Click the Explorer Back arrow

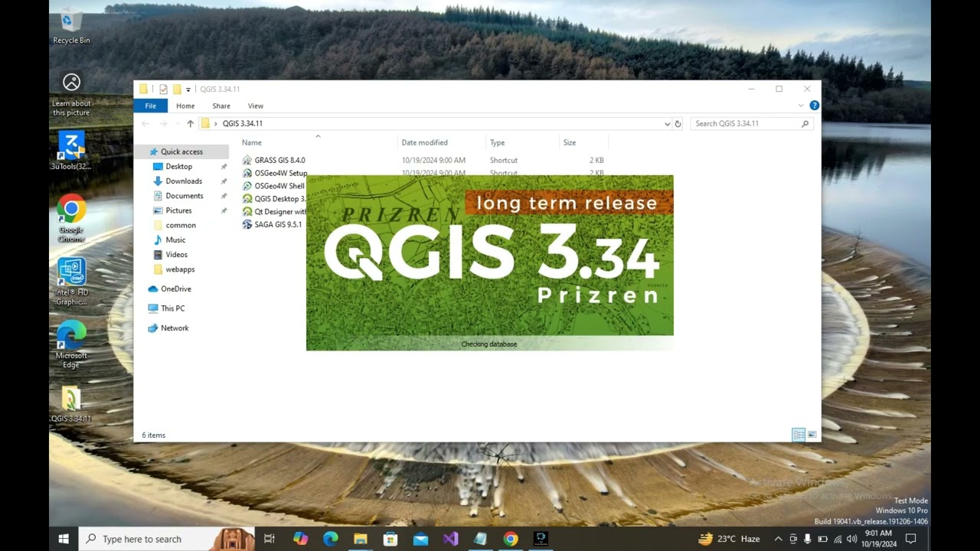(x=145, y=123)
